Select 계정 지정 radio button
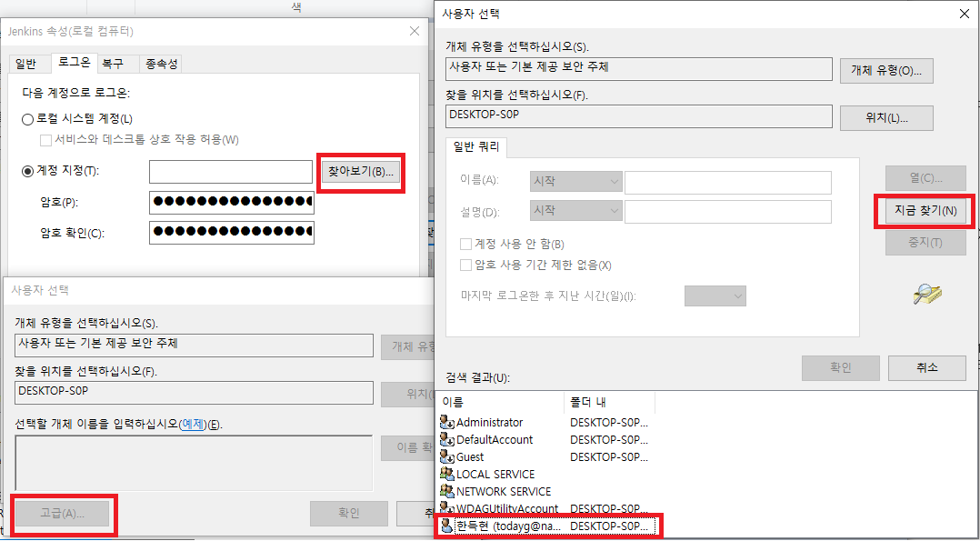The image size is (980, 541). tap(27, 171)
